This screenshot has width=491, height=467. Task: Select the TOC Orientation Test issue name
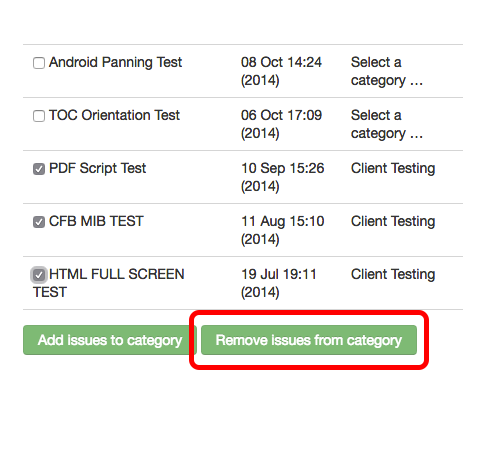pyautogui.click(x=114, y=115)
